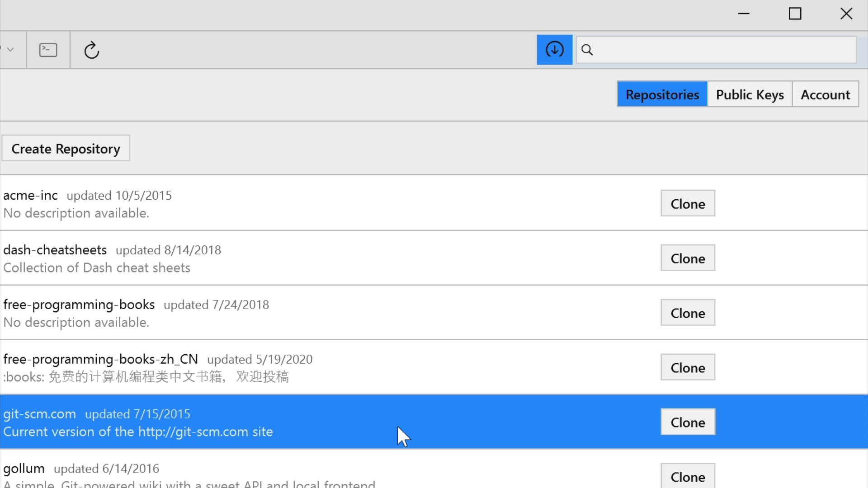
Task: Switch to the Public Keys tab
Action: coord(750,94)
